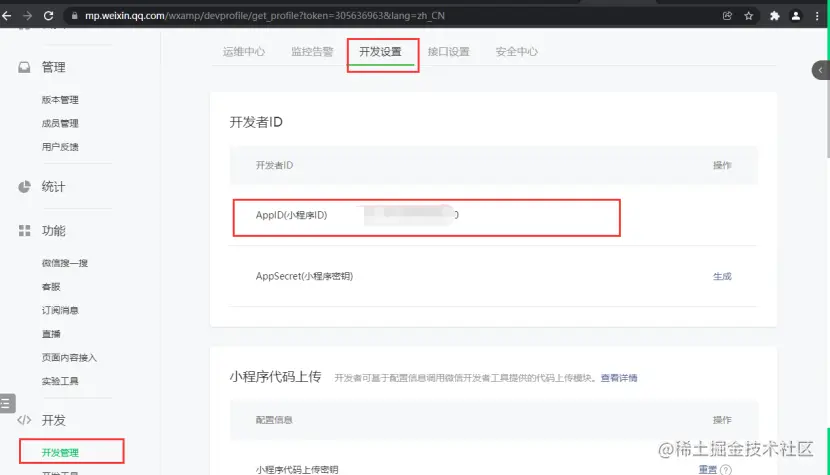Image resolution: width=830 pixels, height=475 pixels.
Task: Expand the right side panel arrow
Action: point(821,70)
